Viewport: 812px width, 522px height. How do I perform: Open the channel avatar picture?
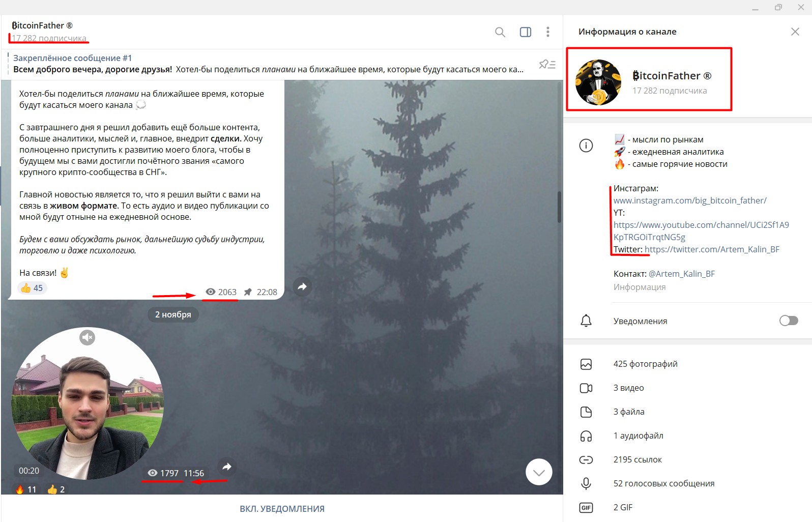pos(598,82)
